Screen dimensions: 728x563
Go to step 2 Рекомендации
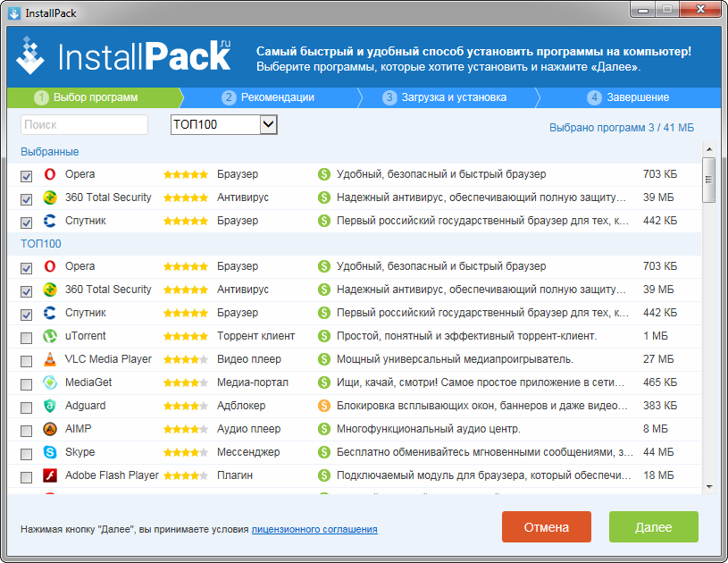point(268,97)
